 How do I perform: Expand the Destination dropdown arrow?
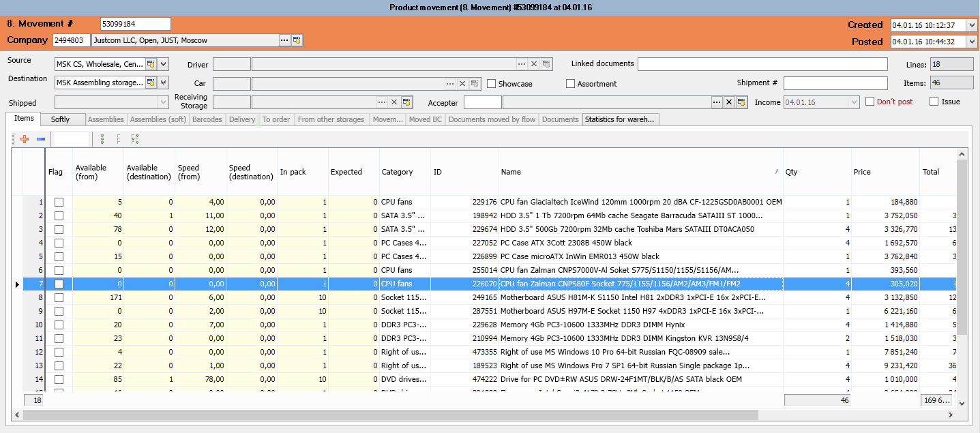tap(164, 83)
